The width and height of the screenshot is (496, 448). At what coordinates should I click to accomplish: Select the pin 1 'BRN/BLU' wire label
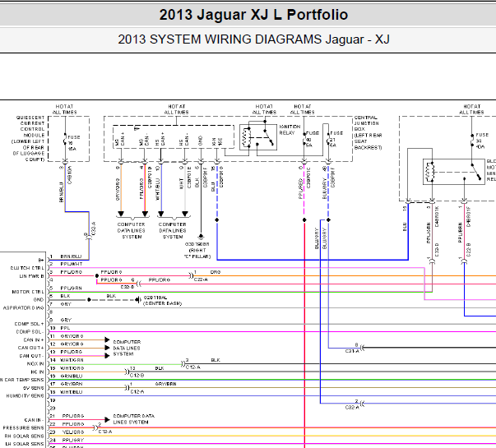point(71,256)
